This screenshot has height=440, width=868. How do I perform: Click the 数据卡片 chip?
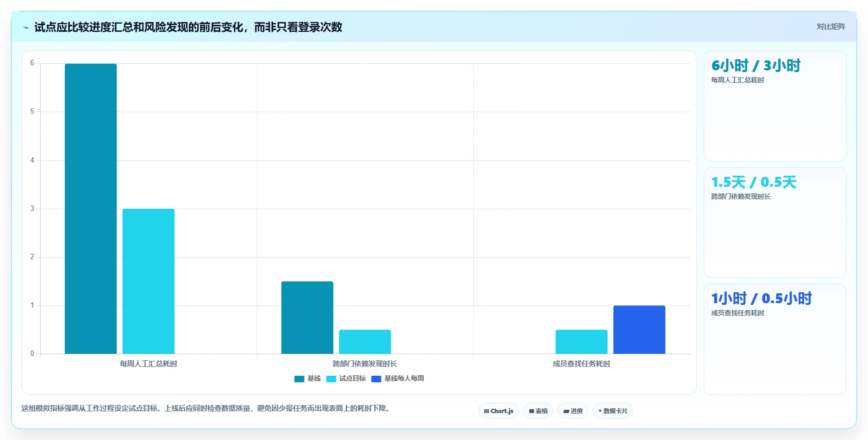[613, 411]
